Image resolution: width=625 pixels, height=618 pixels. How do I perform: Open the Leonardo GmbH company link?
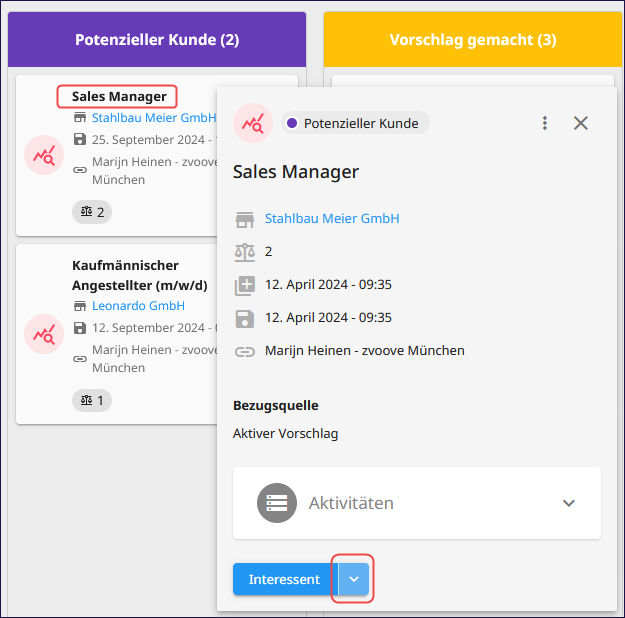(x=138, y=306)
